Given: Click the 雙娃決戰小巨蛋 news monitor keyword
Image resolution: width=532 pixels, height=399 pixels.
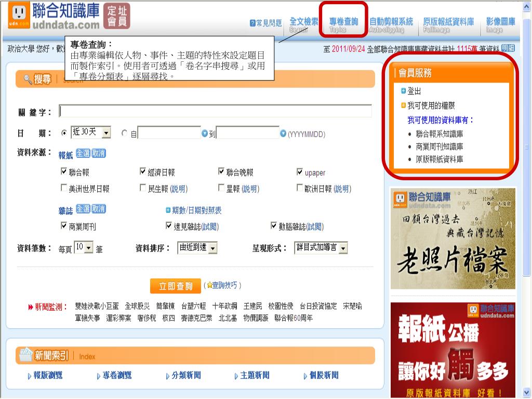Looking at the screenshot, I should click(97, 306).
